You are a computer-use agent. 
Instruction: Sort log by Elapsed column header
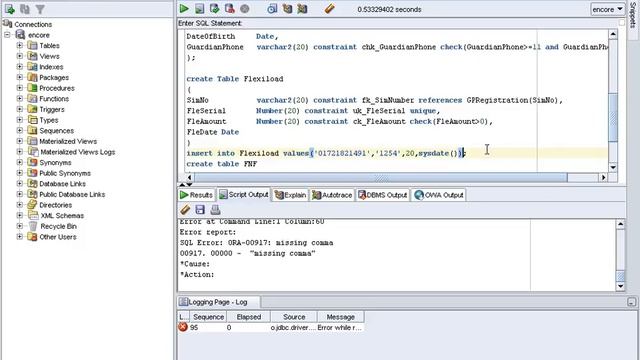(249, 317)
